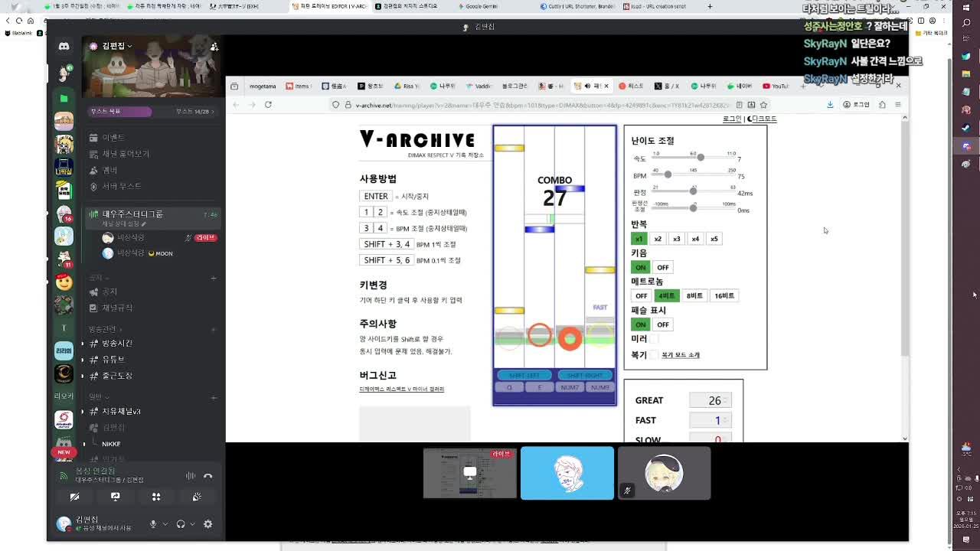The width and height of the screenshot is (980, 551).
Task: Open Chrome downloads from the toolbar icon
Action: 831,105
